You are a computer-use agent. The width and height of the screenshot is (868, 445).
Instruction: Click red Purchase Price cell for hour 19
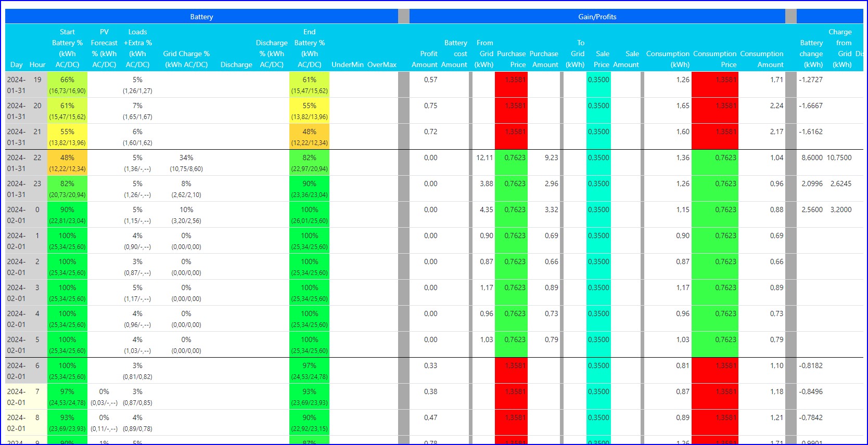click(x=511, y=84)
